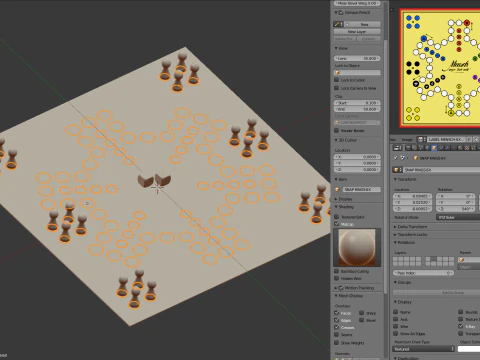
Task: Uncheck the Faces overlay checkbox
Action: point(337,313)
